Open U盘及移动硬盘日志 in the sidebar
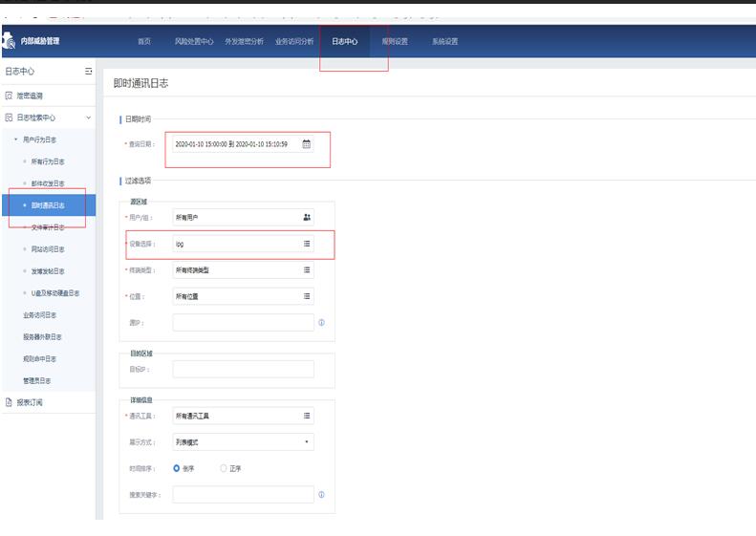This screenshot has height=536, width=756. coord(55,293)
